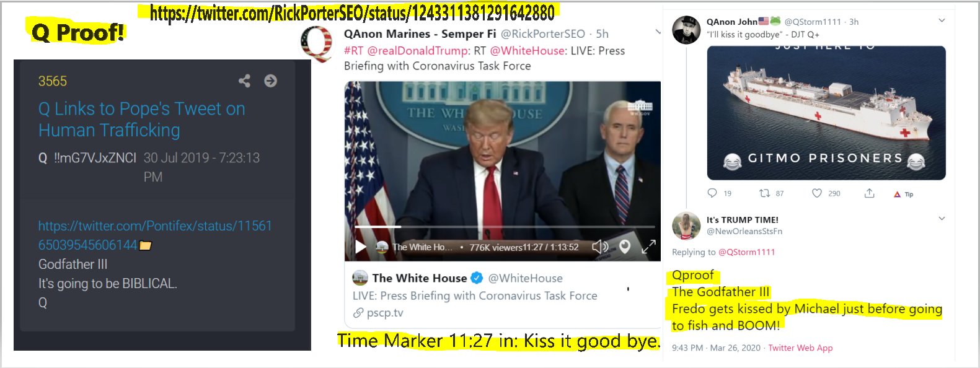Like the tweet with 290 hearts
This screenshot has height=368, width=980.
click(817, 193)
